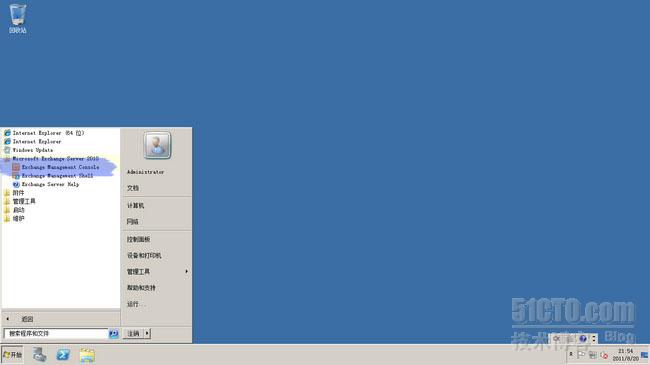Open 管理工具 submenu in right pane
The height and width of the screenshot is (365, 650).
click(x=138, y=272)
